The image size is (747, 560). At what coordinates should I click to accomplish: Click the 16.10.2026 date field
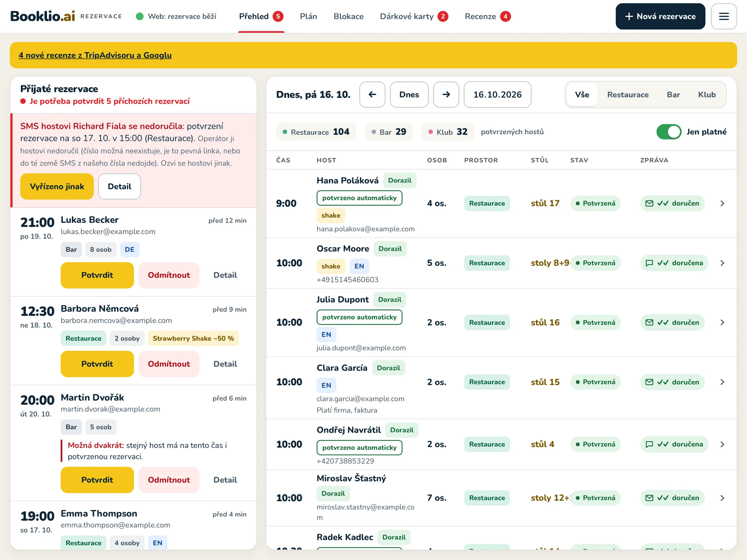(497, 94)
